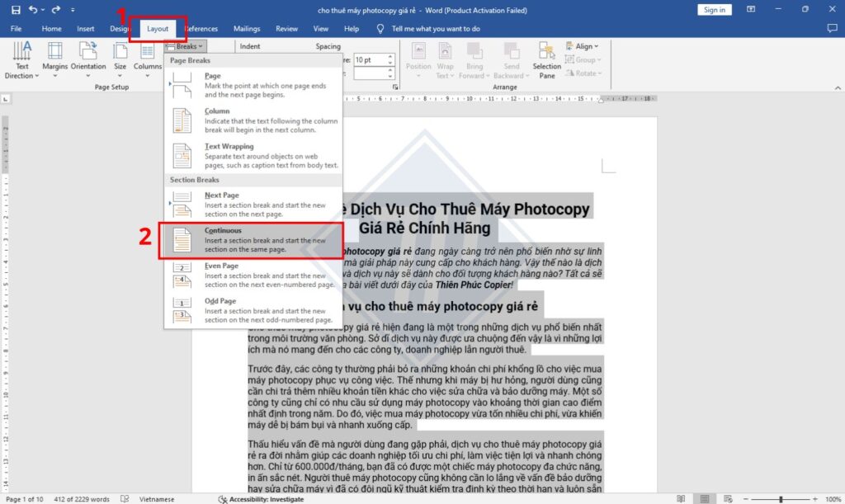Screen dimensions: 845x504
Task: Select the Even Page section break
Action: [231, 271]
